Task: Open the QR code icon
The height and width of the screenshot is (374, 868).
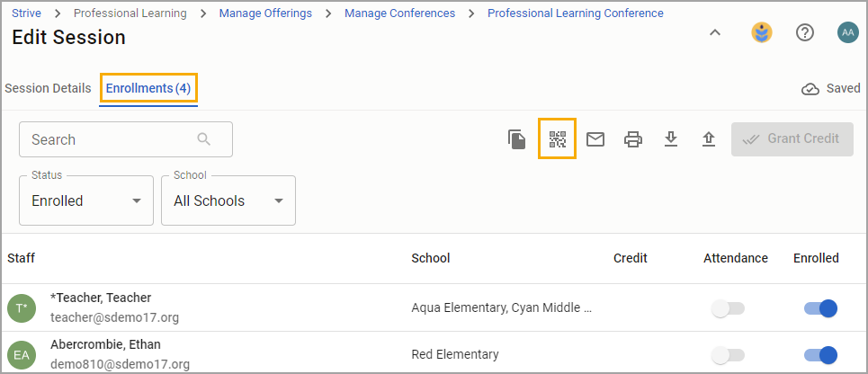Action: tap(557, 139)
